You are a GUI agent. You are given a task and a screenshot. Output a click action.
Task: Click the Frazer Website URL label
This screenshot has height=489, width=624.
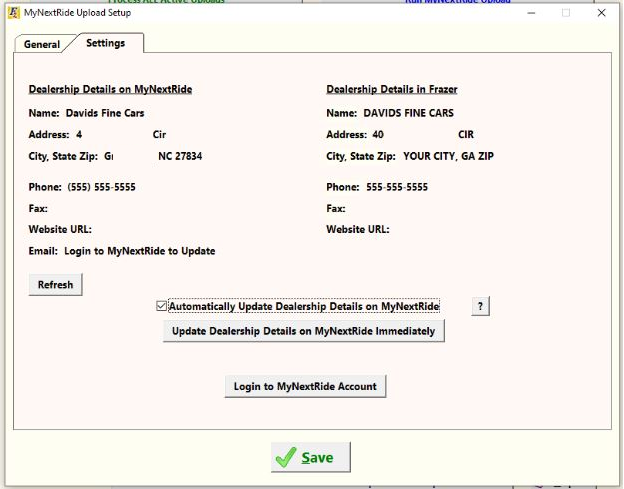pyautogui.click(x=358, y=230)
